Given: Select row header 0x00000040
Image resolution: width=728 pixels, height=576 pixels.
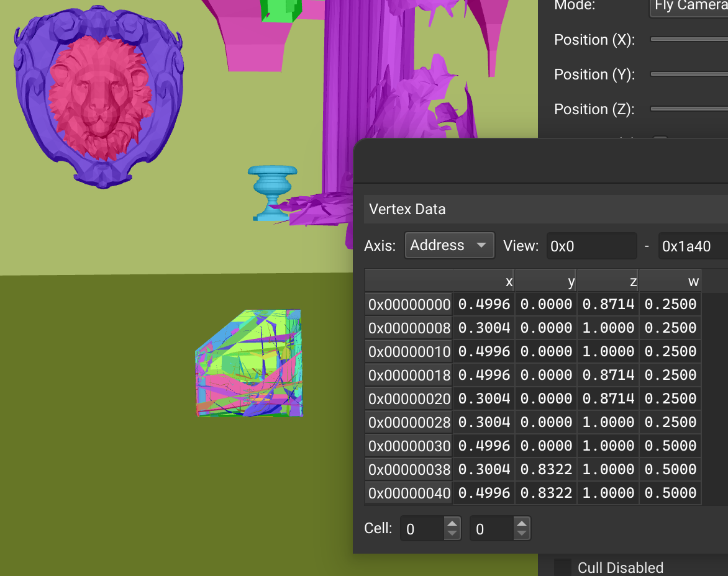Looking at the screenshot, I should point(409,493).
